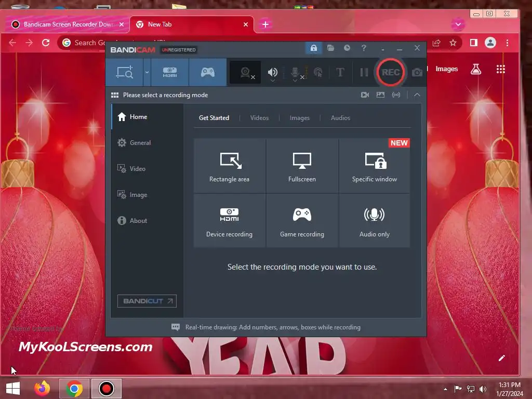Choose Device recording tile
This screenshot has width=532, height=399.
[x=229, y=220]
